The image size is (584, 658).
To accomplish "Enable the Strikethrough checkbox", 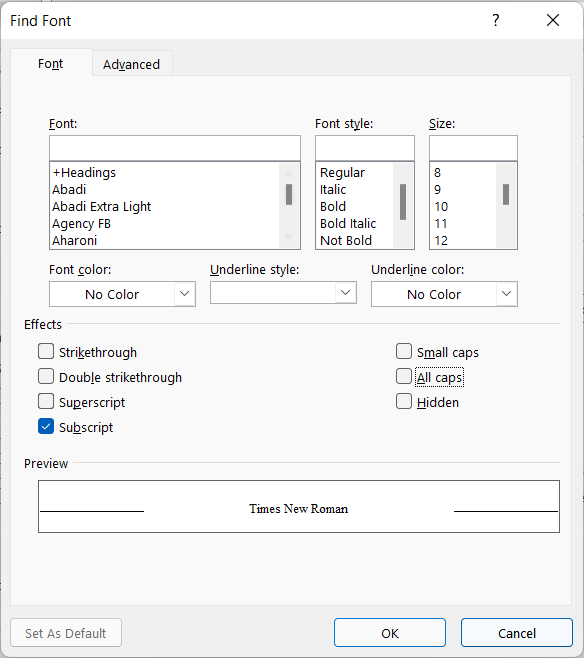I will click(x=46, y=352).
